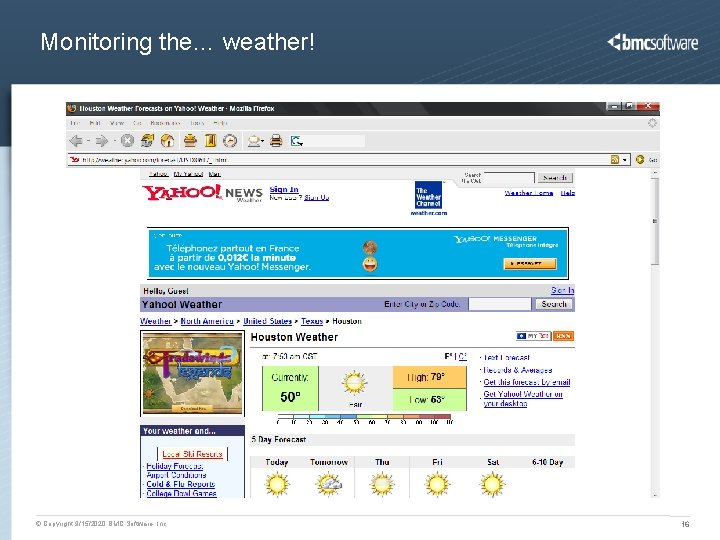
Task: Click the Sign Up link
Action: click(316, 197)
